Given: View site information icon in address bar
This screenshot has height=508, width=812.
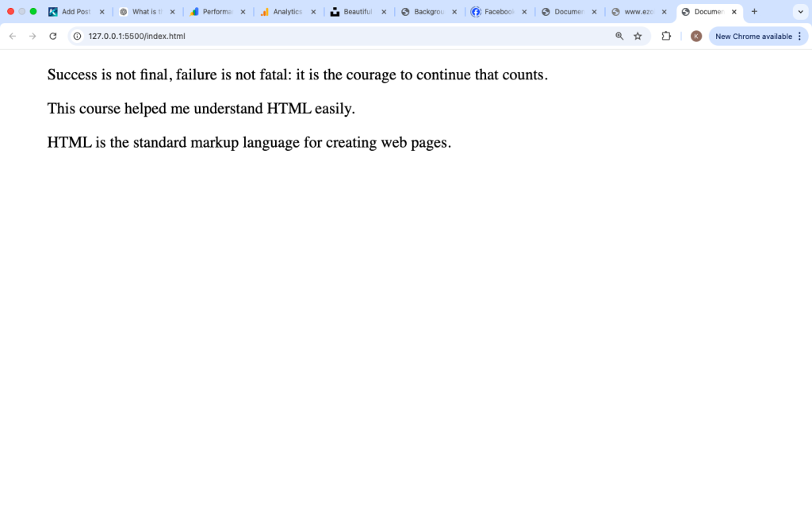Looking at the screenshot, I should pos(77,37).
